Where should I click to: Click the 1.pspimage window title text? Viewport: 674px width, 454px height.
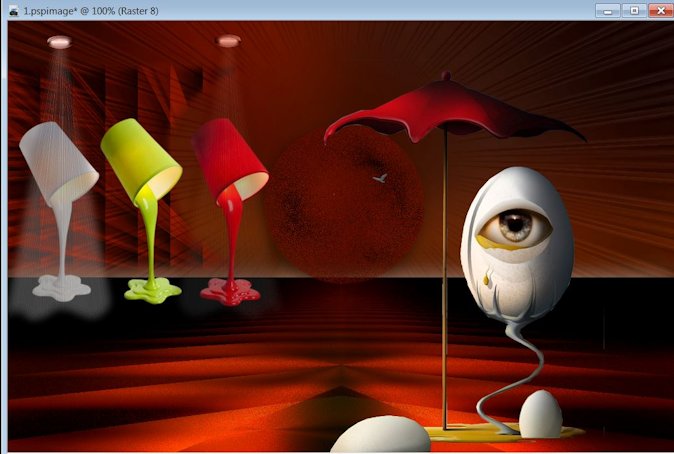click(x=91, y=11)
